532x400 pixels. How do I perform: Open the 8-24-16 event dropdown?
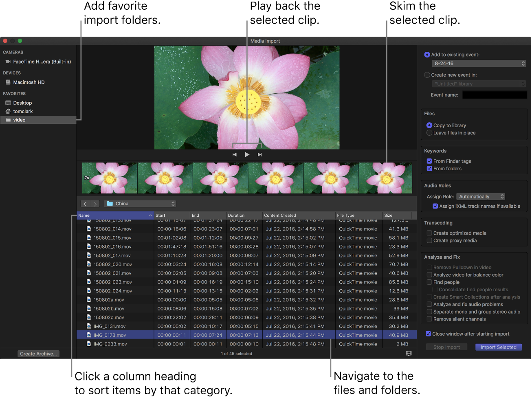[x=479, y=64]
